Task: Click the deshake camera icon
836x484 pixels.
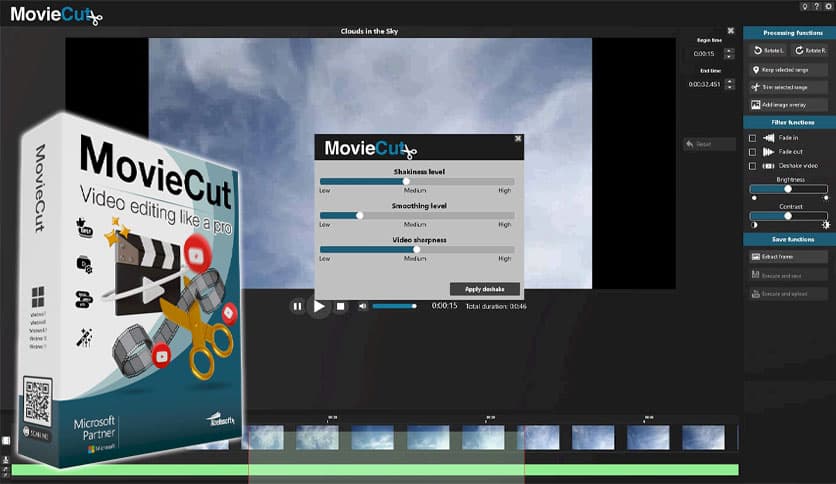Action: pyautogui.click(x=768, y=166)
